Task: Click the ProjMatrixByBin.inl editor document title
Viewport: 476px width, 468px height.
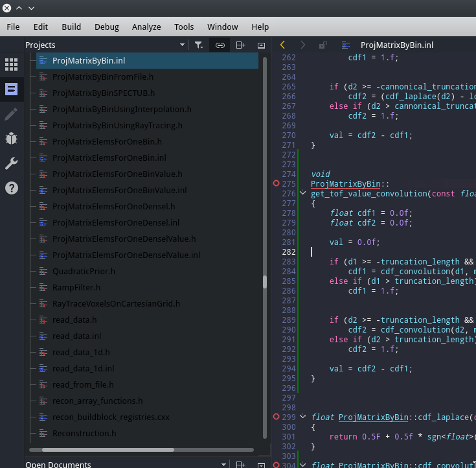Action: tap(397, 45)
